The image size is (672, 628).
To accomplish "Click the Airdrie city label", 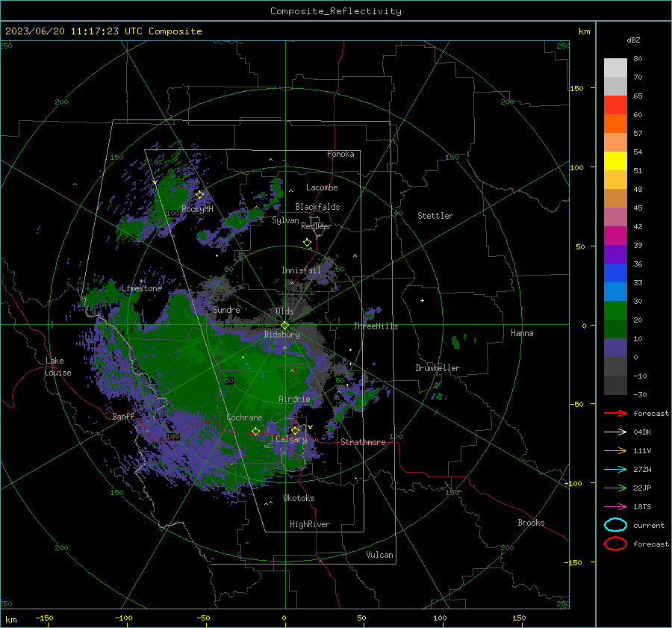I will coord(294,399).
